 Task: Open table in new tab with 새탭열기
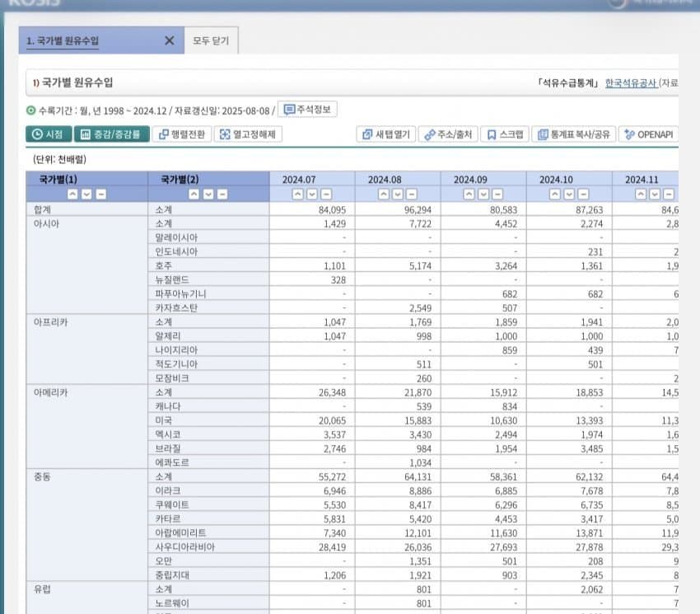click(385, 134)
